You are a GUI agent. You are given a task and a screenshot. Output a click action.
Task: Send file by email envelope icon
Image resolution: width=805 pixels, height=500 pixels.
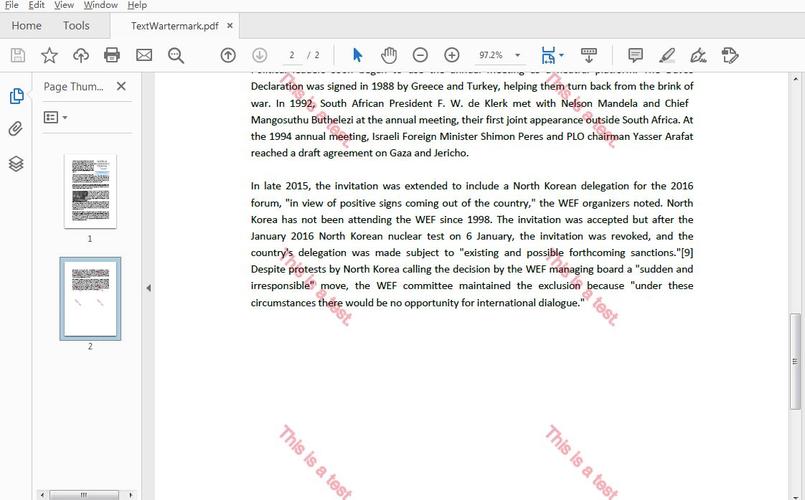(144, 55)
